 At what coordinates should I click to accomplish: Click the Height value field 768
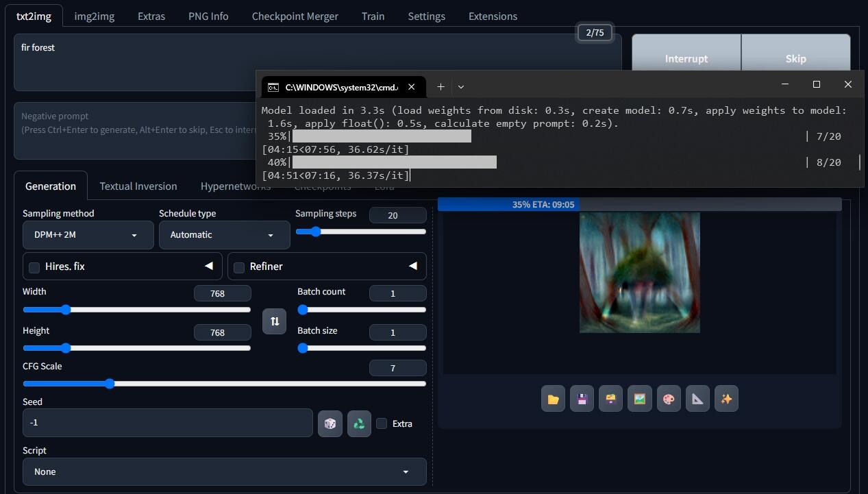point(222,332)
